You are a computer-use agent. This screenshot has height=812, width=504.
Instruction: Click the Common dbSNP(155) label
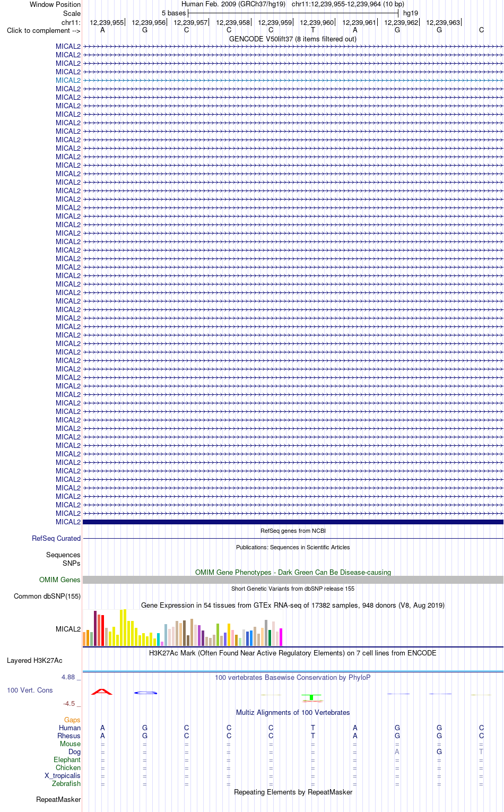(47, 596)
